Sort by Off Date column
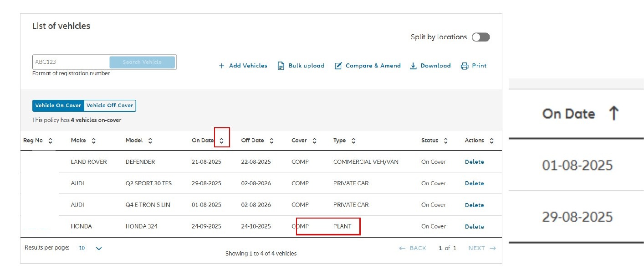 coord(271,141)
